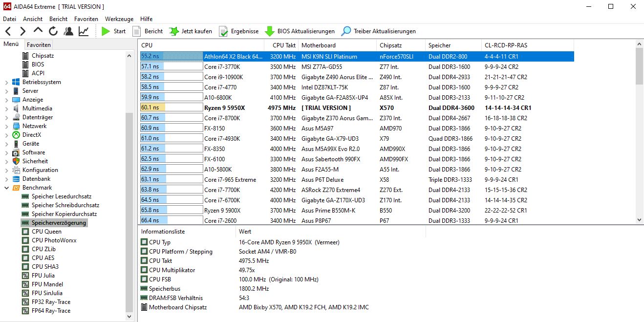Screen dimensions: 644x322
Task: Select ACPI in the tree
Action: [x=38, y=73]
